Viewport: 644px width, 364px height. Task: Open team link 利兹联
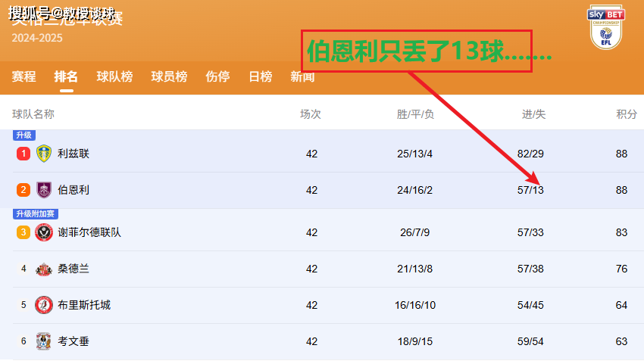73,154
